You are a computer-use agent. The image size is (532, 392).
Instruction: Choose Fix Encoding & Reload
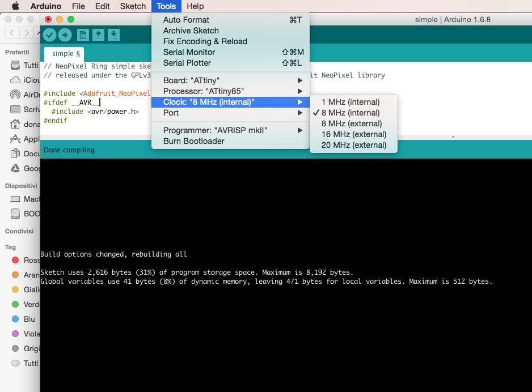pyautogui.click(x=230, y=42)
